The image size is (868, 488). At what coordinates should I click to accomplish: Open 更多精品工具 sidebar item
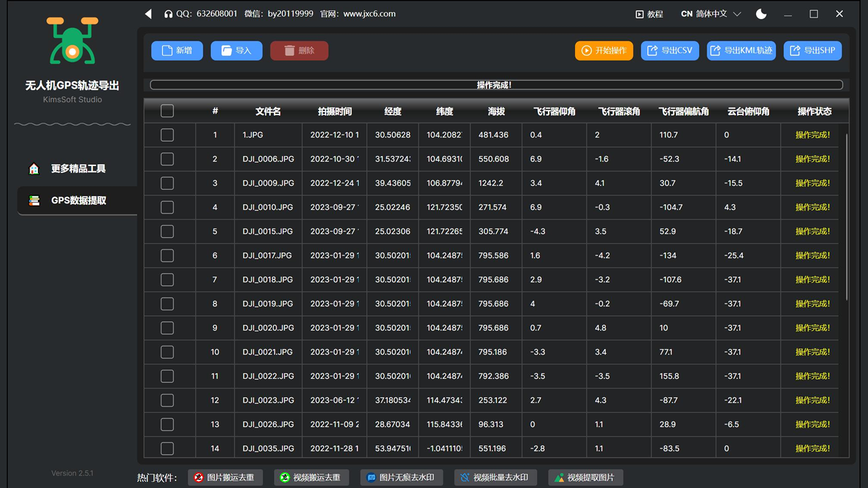click(x=77, y=169)
